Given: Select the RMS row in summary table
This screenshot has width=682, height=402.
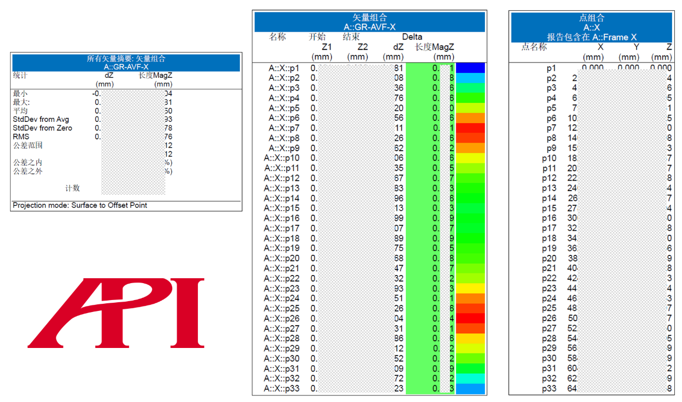Looking at the screenshot, I should (93, 137).
